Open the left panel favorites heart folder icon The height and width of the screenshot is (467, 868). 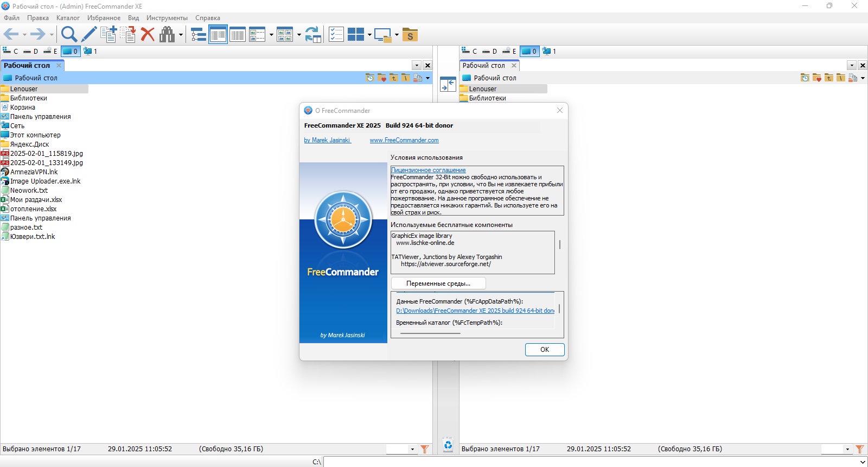tap(382, 78)
